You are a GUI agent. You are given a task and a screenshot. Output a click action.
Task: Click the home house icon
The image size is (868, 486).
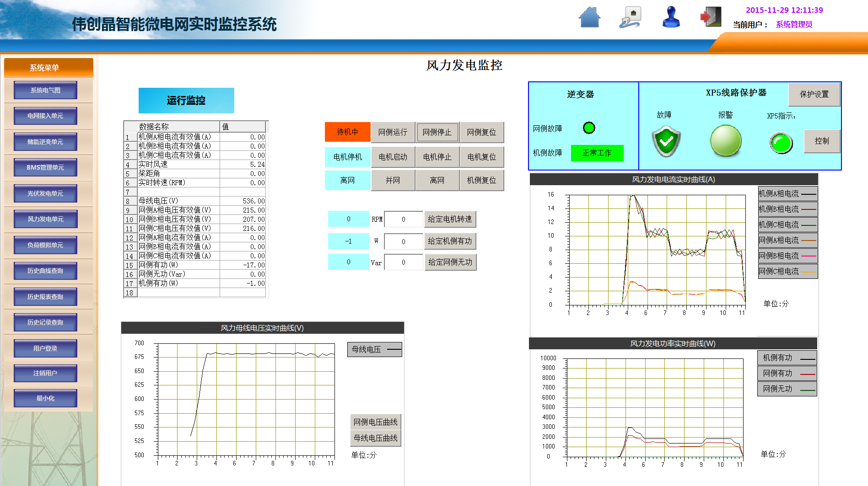pos(589,17)
